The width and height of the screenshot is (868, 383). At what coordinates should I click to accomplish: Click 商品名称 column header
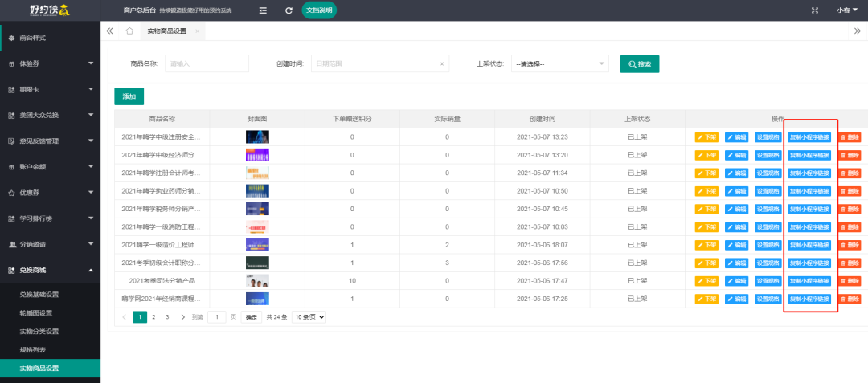[x=162, y=119]
